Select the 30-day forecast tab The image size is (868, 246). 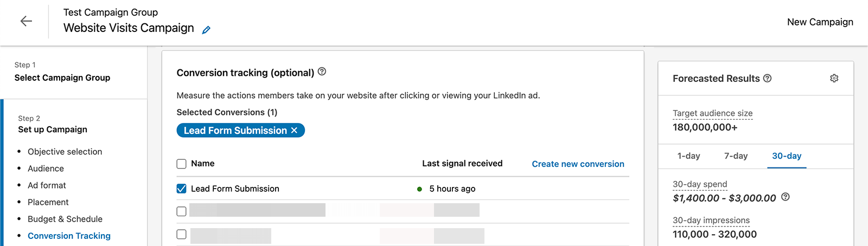pyautogui.click(x=787, y=156)
